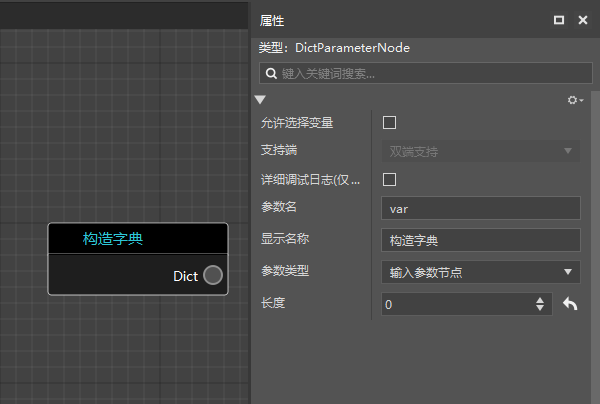Click the 类型: DictParameterNode text

[334, 48]
